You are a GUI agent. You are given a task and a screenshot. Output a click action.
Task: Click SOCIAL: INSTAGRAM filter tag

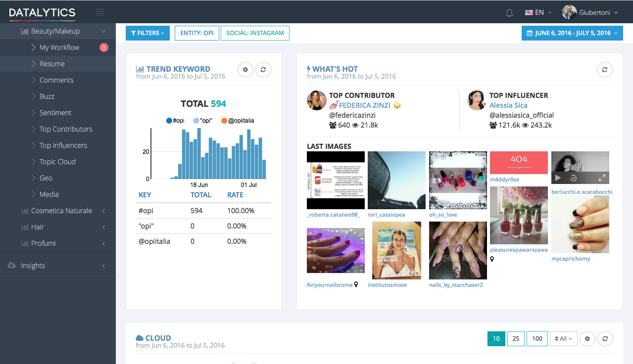[x=255, y=33]
